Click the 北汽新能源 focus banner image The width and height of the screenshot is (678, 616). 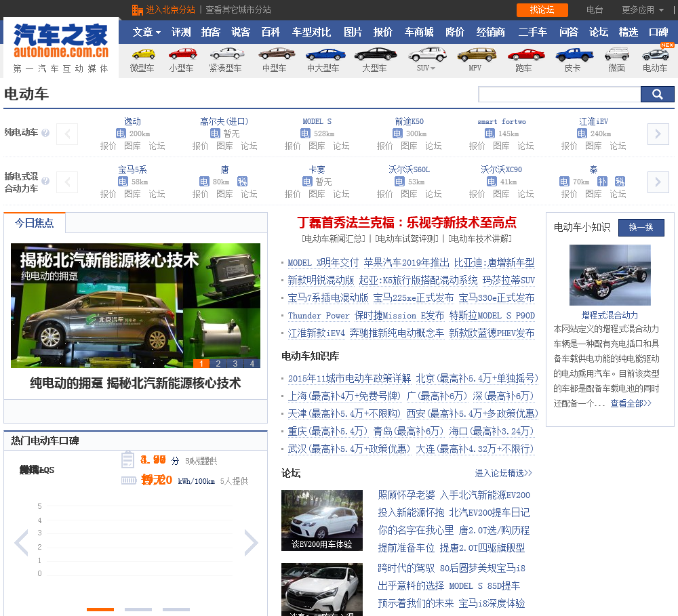pyautogui.click(x=136, y=305)
